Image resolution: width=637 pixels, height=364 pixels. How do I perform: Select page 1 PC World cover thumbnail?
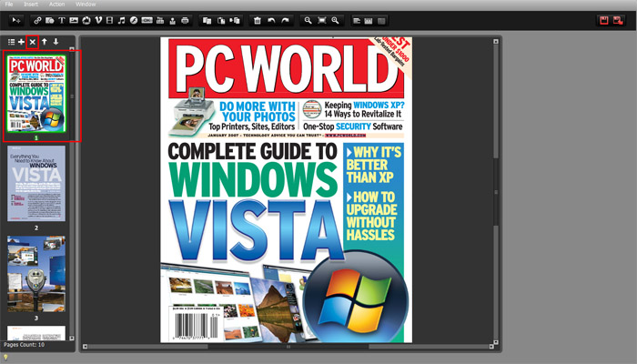36,94
